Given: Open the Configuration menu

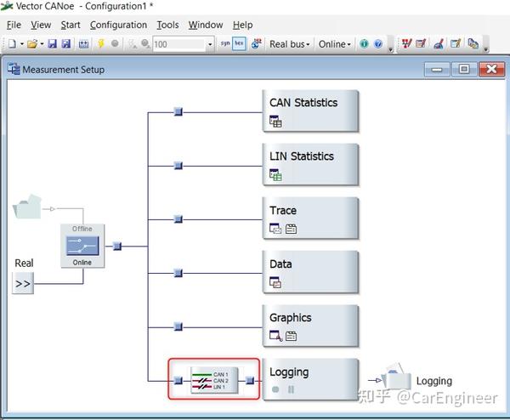Looking at the screenshot, I should [x=118, y=25].
